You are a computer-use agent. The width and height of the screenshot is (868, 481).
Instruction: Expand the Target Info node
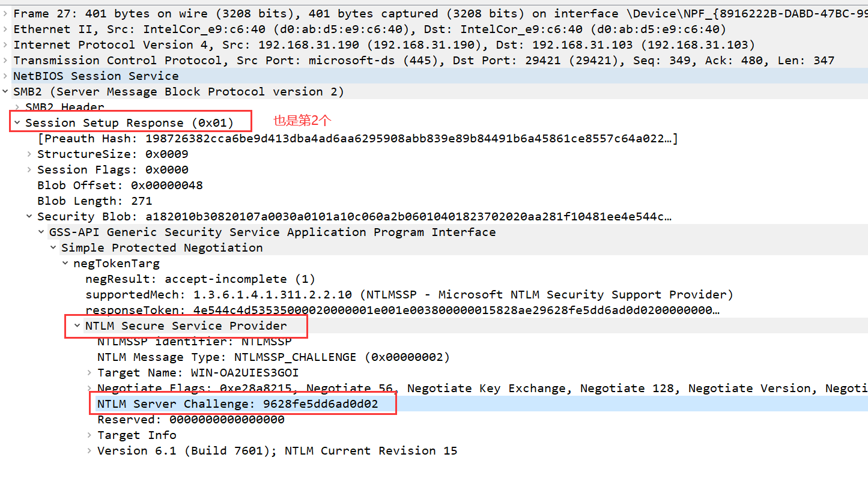coord(90,435)
